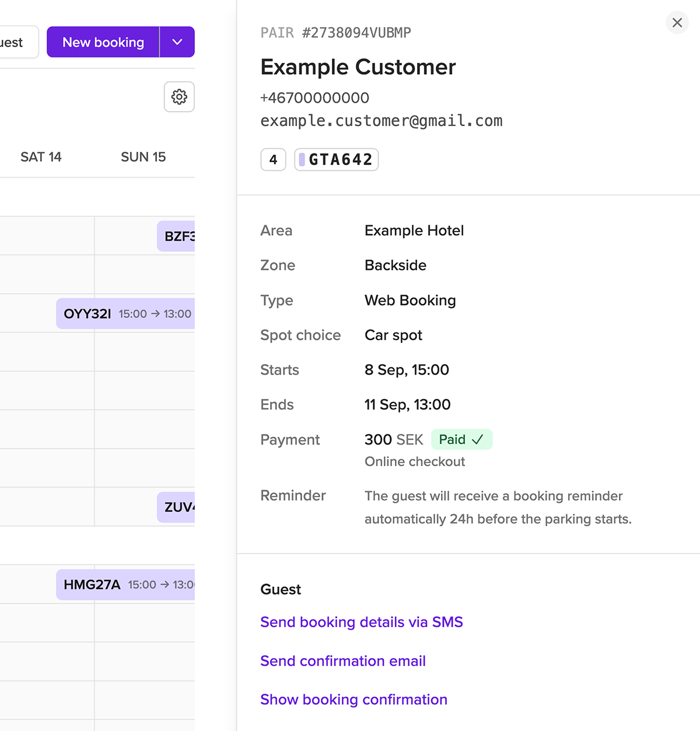Click the Web Booking type value
This screenshot has width=700, height=731.
410,300
